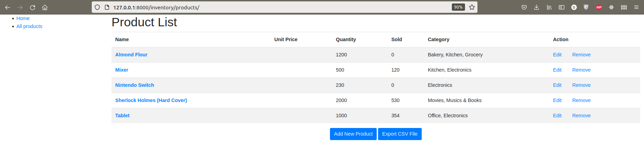Bookmark this page with the star
Image resolution: width=644 pixels, height=147 pixels.
coord(472,7)
